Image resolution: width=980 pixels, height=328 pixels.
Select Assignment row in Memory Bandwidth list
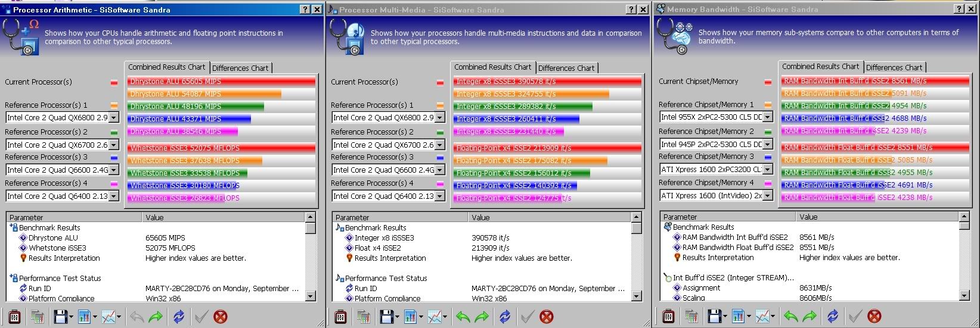pyautogui.click(x=810, y=288)
